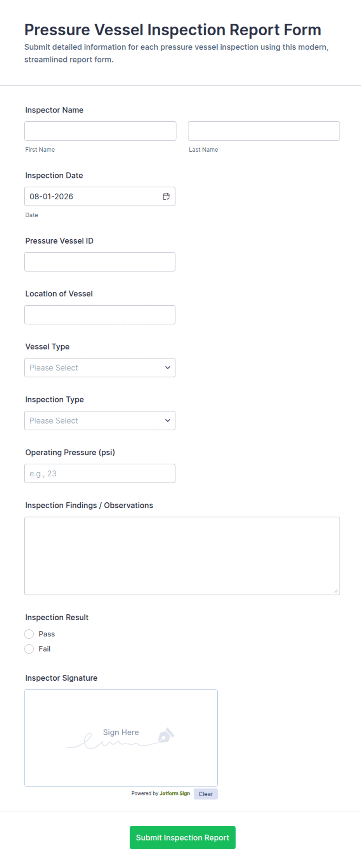Select the Fail radio button
The width and height of the screenshot is (361, 868).
pos(29,649)
